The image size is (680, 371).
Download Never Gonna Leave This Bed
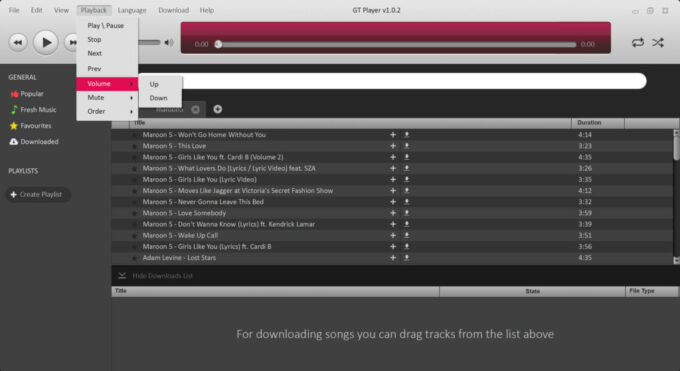(x=407, y=202)
